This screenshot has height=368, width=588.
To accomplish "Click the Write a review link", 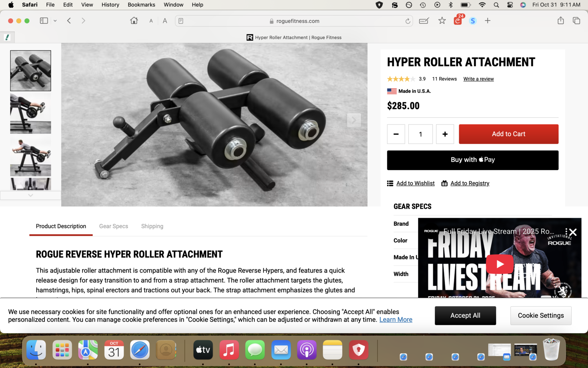I will pos(478,79).
